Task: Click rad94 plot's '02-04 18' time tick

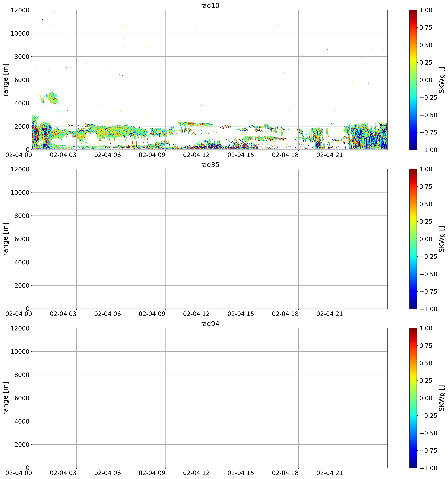Action: click(x=285, y=473)
